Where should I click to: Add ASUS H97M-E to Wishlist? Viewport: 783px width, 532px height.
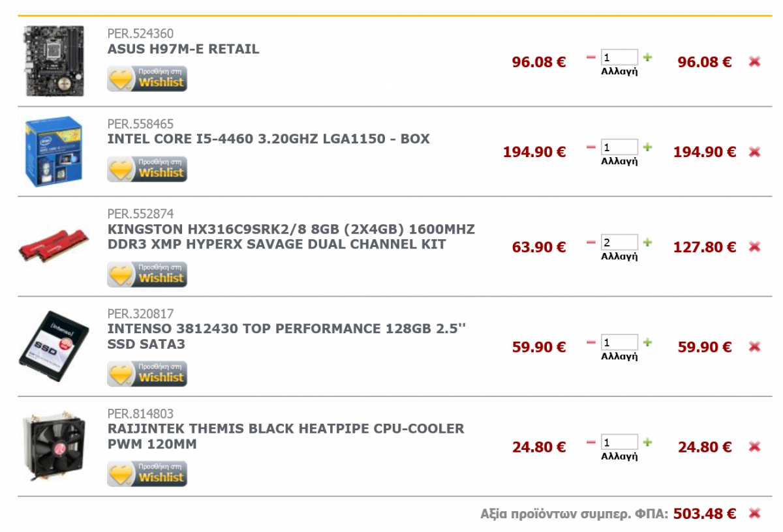tap(147, 79)
